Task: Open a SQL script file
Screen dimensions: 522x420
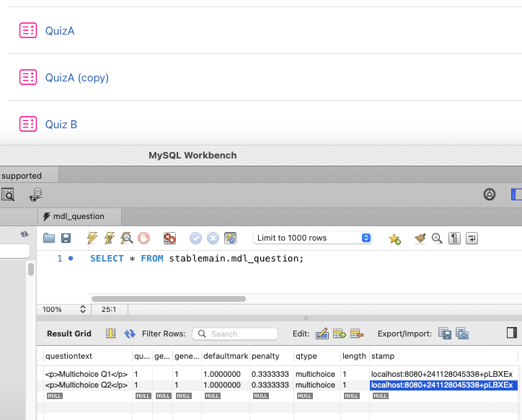Action: [x=49, y=238]
